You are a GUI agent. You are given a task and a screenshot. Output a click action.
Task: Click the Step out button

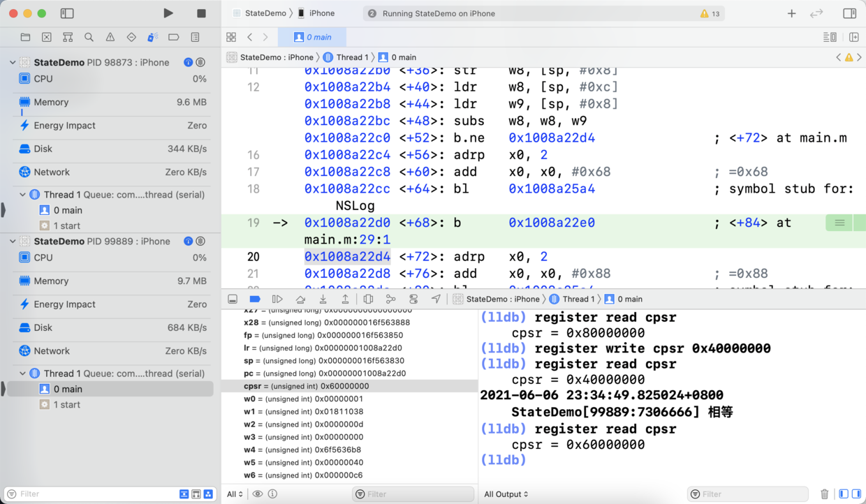[345, 299]
